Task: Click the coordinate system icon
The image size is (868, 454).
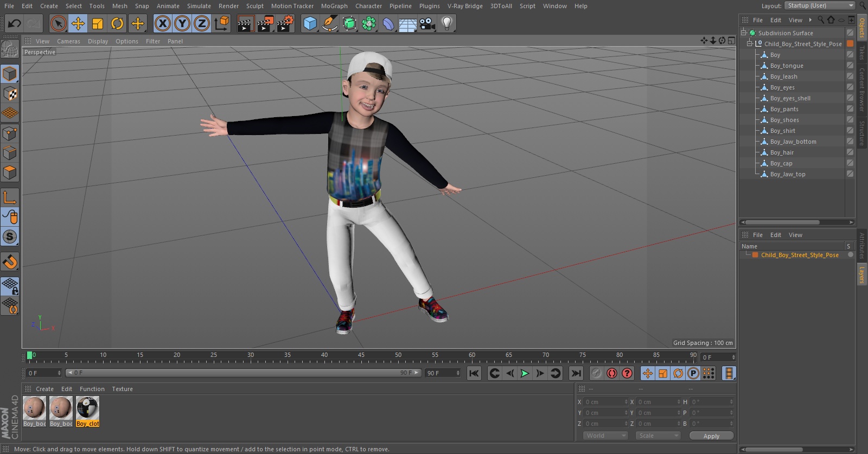Action: tap(221, 23)
